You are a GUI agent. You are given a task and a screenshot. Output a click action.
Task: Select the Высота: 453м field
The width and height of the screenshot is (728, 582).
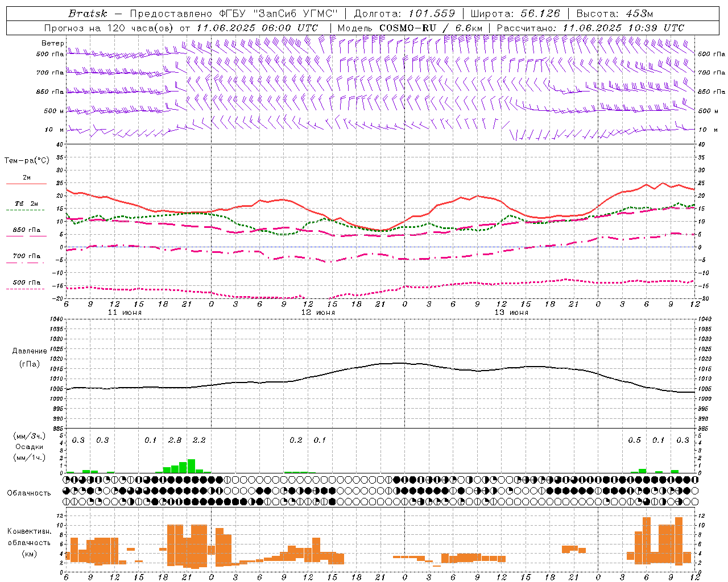pyautogui.click(x=614, y=14)
